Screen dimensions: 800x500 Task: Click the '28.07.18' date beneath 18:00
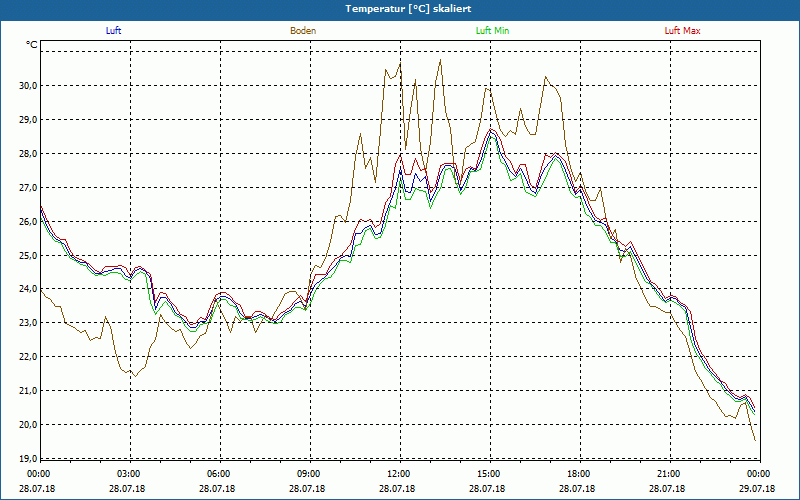coord(577,488)
